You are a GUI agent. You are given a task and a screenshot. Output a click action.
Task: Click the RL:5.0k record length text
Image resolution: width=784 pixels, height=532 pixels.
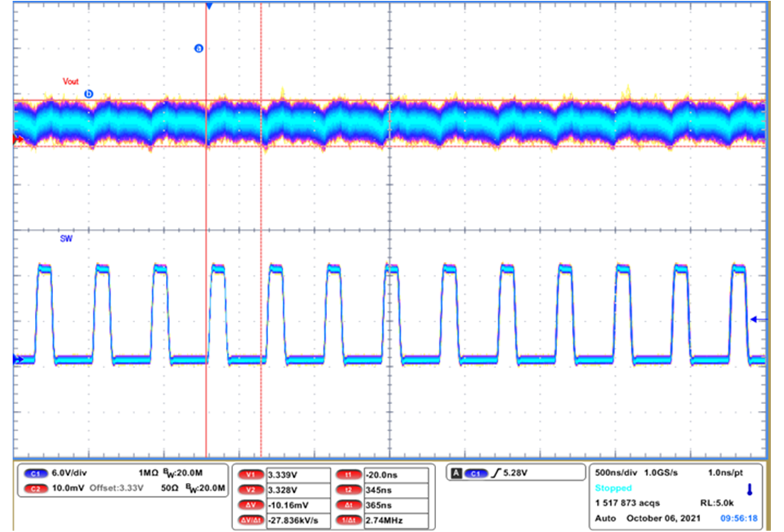click(715, 502)
